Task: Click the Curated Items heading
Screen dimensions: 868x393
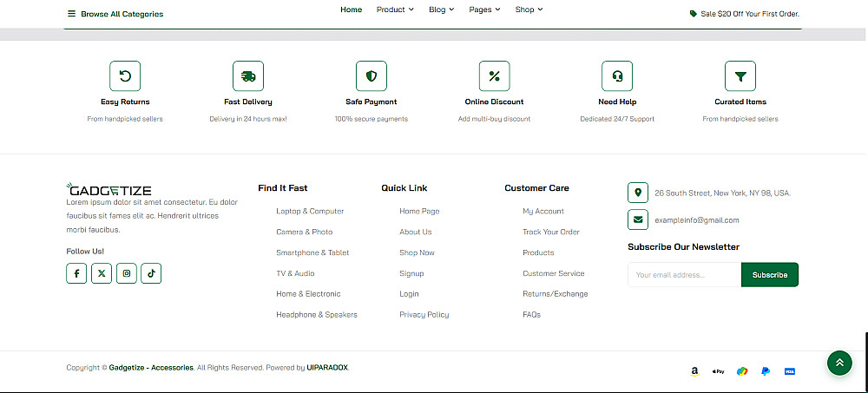Action: coord(740,102)
